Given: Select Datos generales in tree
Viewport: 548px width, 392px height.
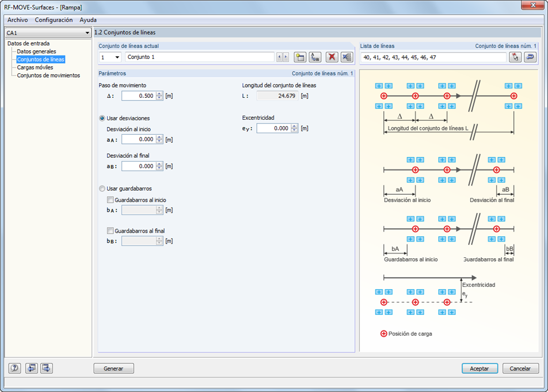Looking at the screenshot, I should click(x=36, y=51).
